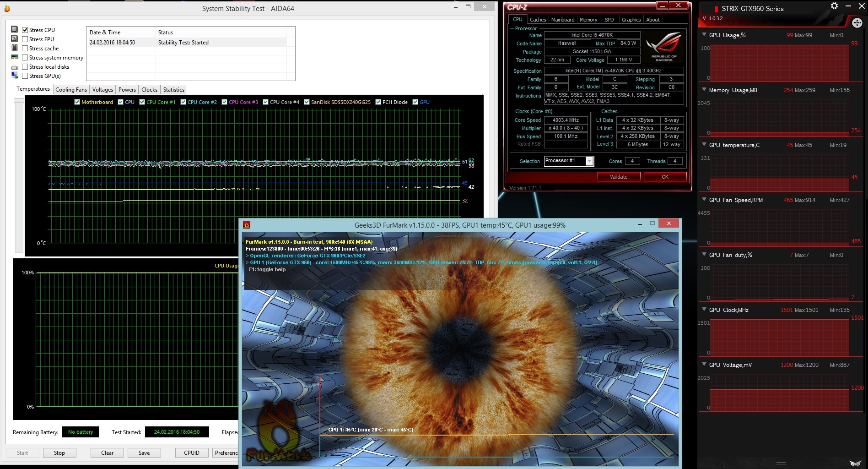868x469 pixels.
Task: Hide the Motherboard temperature line
Action: click(77, 102)
